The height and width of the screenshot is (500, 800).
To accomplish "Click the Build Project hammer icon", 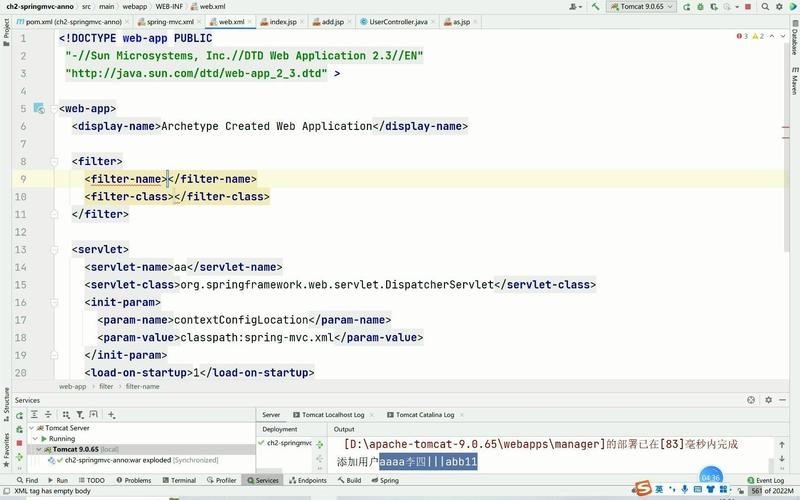I will (x=598, y=6).
